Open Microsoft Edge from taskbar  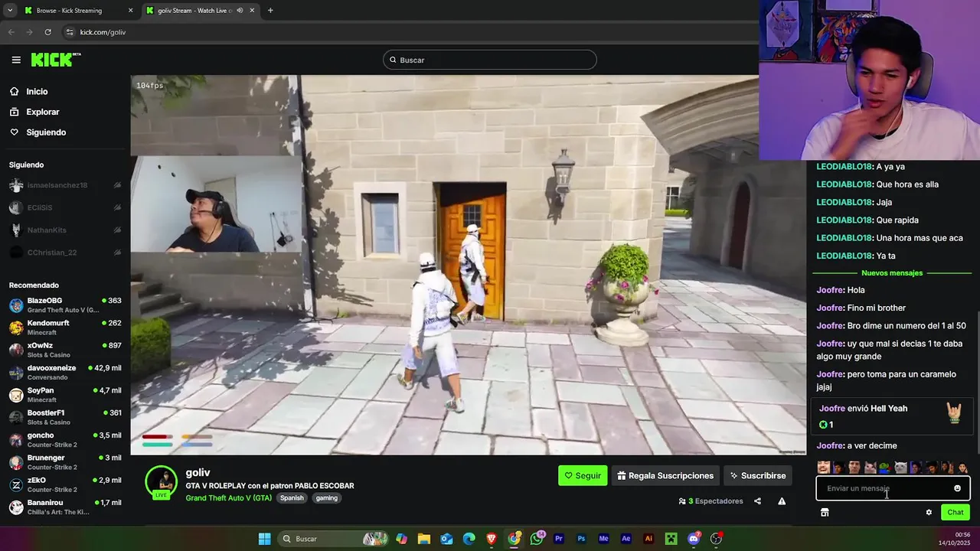[469, 539]
